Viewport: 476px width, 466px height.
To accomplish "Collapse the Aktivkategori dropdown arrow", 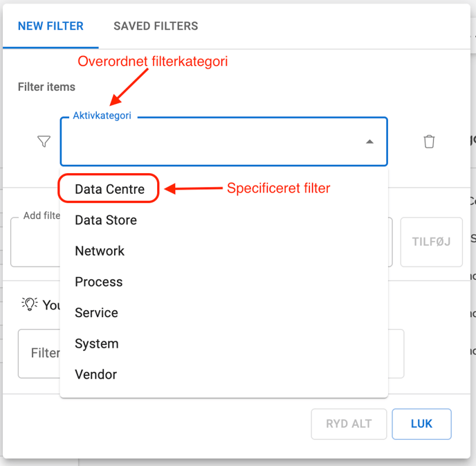I will (369, 142).
